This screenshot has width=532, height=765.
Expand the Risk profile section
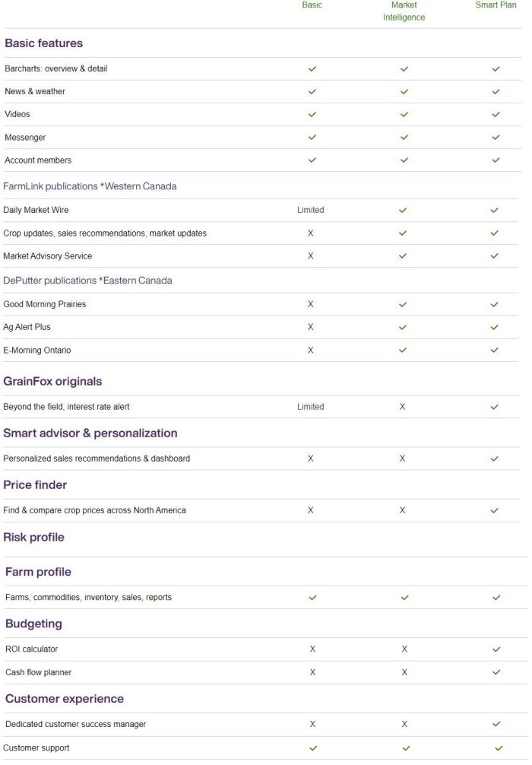pos(33,538)
